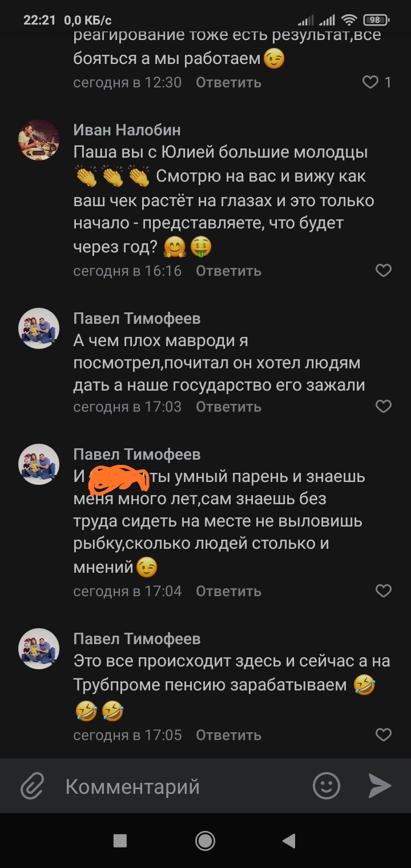
Task: Tap the Android recent apps square
Action: [120, 840]
